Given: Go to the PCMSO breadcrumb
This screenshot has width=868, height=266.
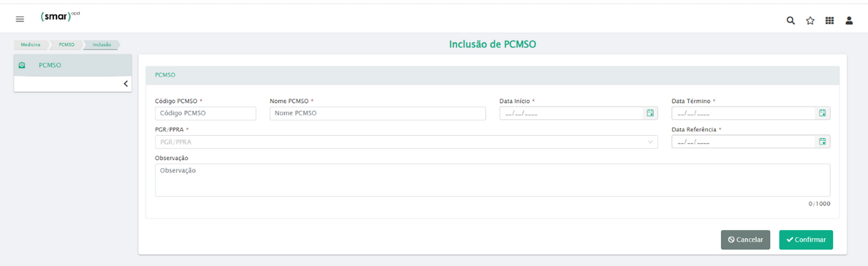Looking at the screenshot, I should [x=66, y=44].
